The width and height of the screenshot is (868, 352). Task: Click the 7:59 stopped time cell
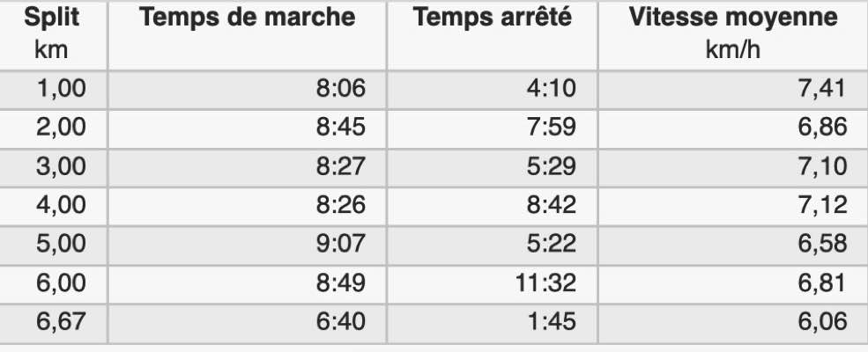coord(493,128)
